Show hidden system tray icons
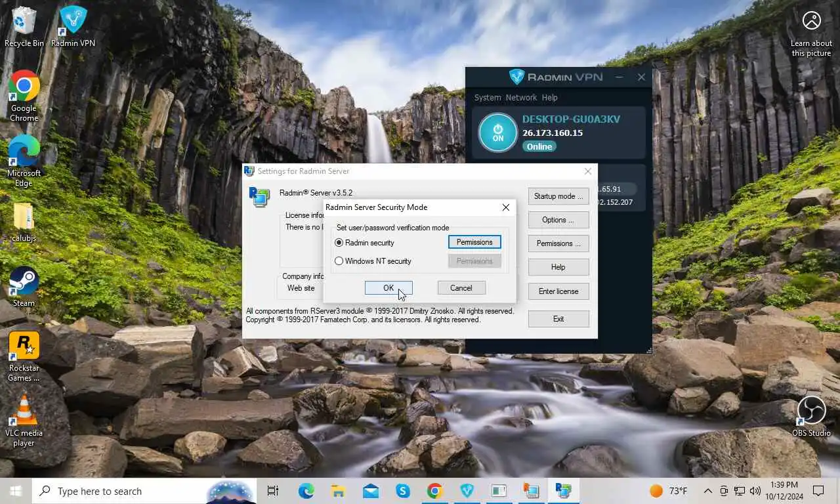This screenshot has height=504, width=840. pyautogui.click(x=708, y=491)
